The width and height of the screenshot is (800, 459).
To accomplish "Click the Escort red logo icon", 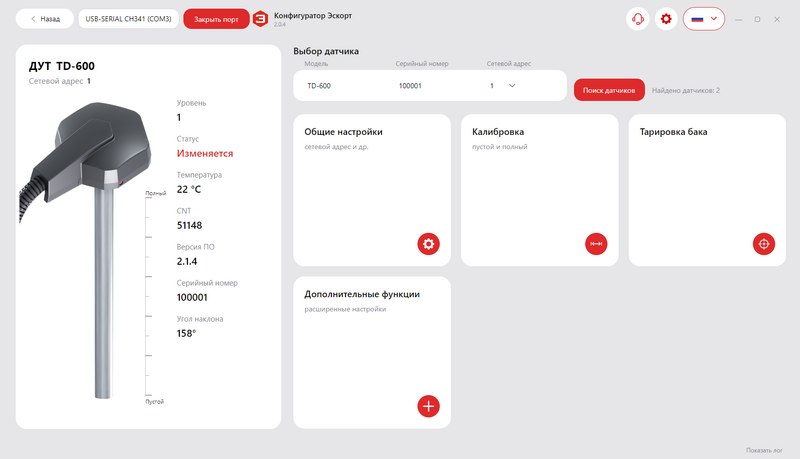I will click(x=261, y=19).
